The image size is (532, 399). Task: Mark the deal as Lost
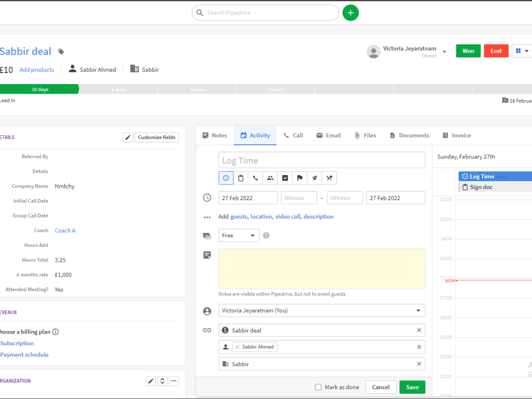tap(496, 51)
